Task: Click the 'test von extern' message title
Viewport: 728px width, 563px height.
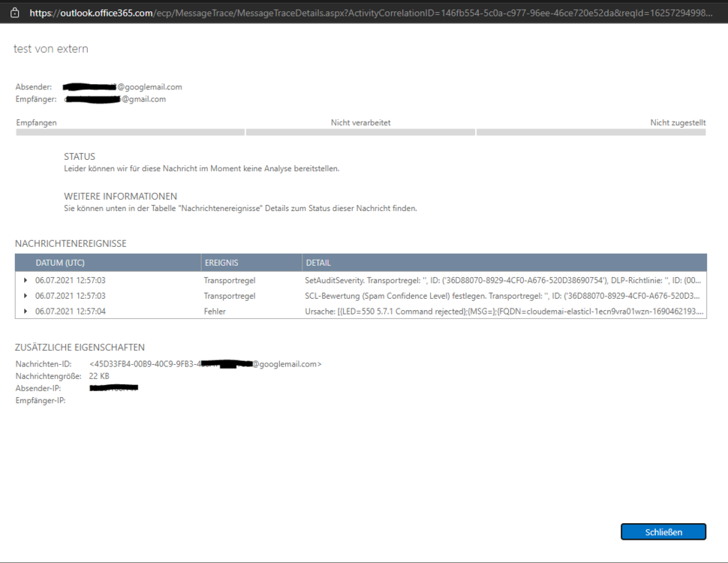Action: (x=51, y=49)
